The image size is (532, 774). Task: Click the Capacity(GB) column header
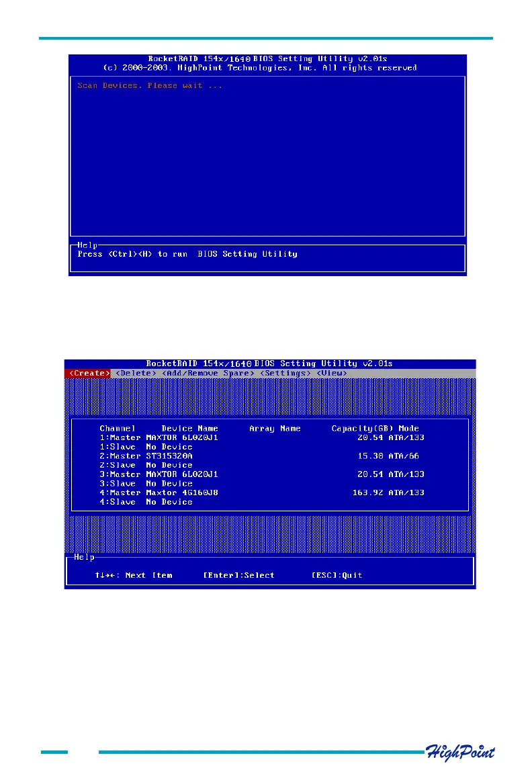coord(362,429)
